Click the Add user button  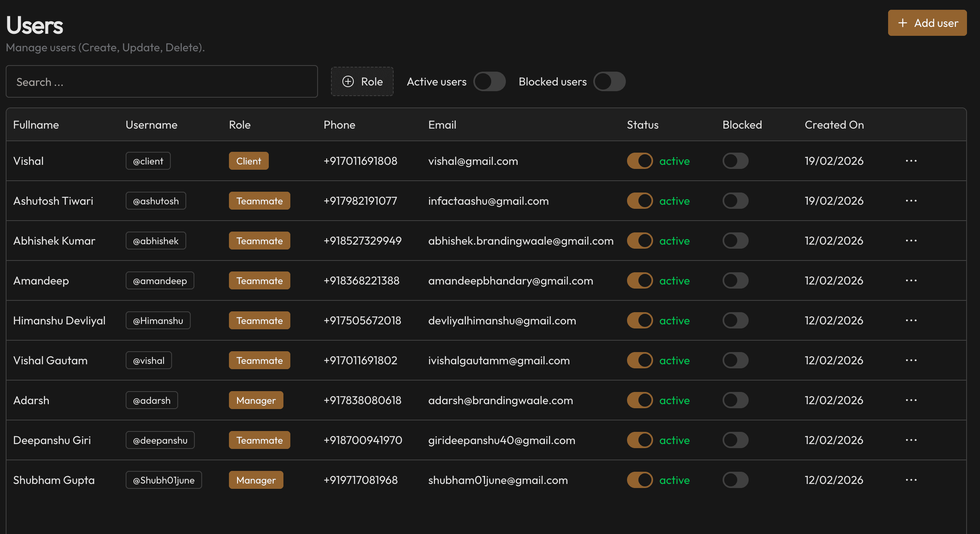click(x=927, y=23)
